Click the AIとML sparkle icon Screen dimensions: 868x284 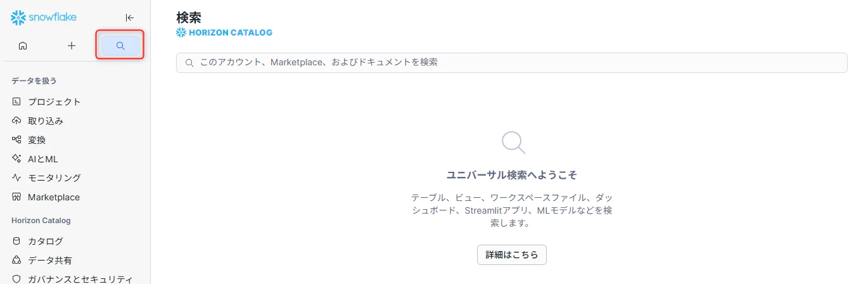pyautogui.click(x=17, y=158)
